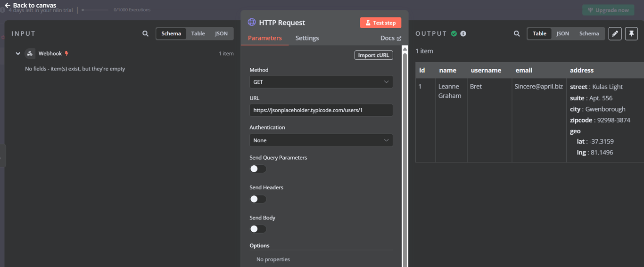Click the output panel search magnifier icon
Screen dimensions: 644x267
click(517, 34)
